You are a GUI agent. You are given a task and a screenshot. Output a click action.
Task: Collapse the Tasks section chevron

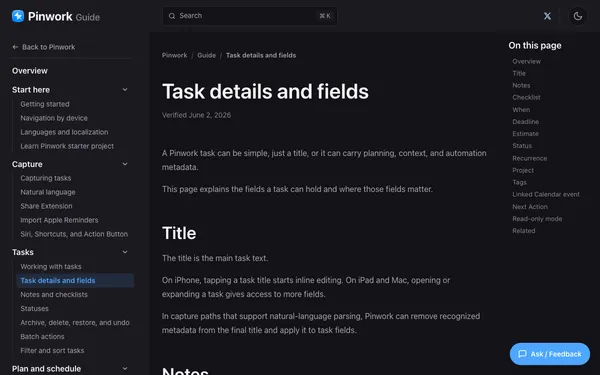pyautogui.click(x=125, y=252)
